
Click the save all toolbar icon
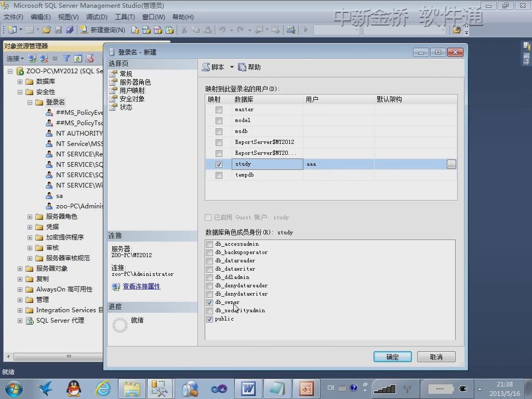70,30
